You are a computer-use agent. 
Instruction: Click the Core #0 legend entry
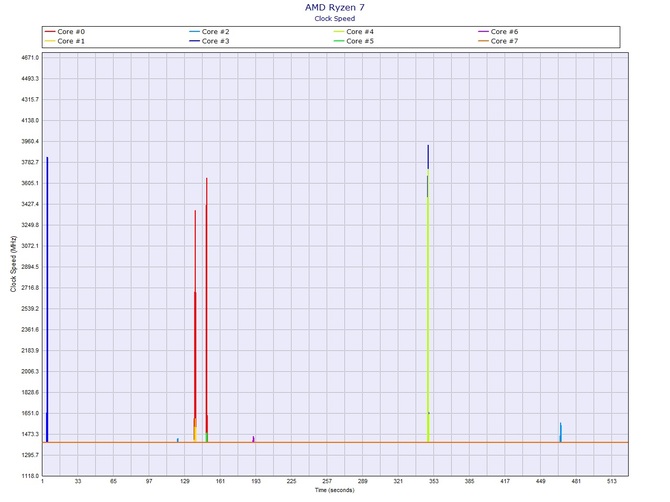click(65, 32)
